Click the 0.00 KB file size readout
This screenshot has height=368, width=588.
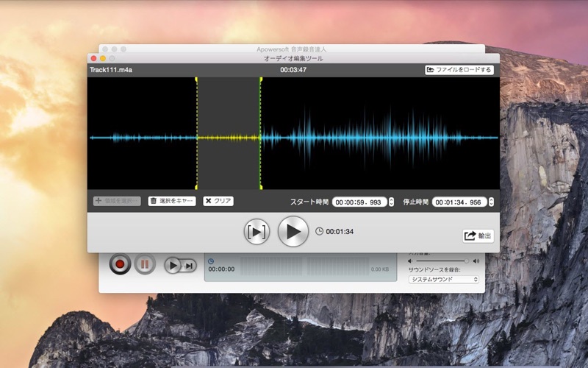(x=380, y=269)
